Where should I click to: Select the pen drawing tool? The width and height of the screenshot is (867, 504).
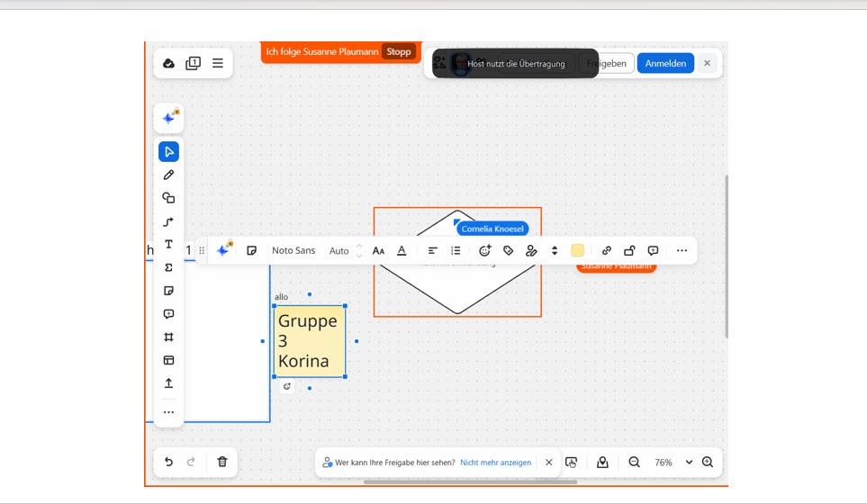click(x=168, y=175)
